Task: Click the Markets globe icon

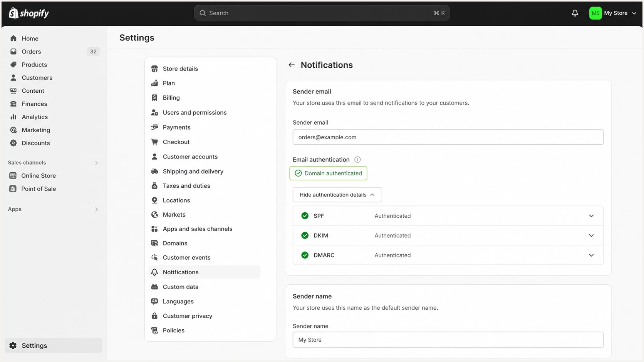Action: 154,215
